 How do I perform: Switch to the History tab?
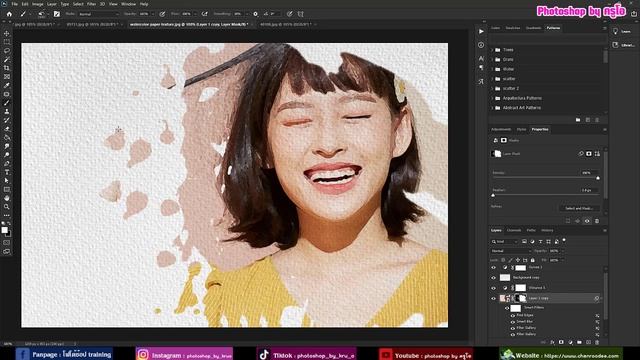coord(547,230)
